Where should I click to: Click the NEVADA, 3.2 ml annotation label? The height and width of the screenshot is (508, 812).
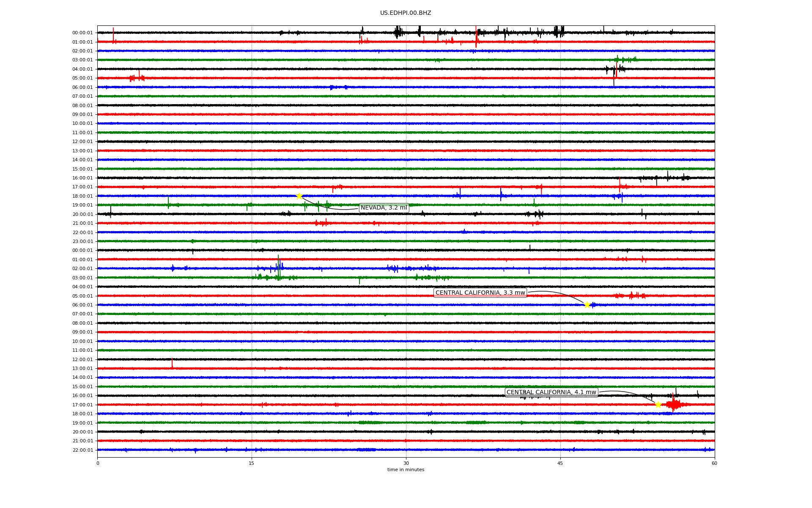pyautogui.click(x=384, y=208)
